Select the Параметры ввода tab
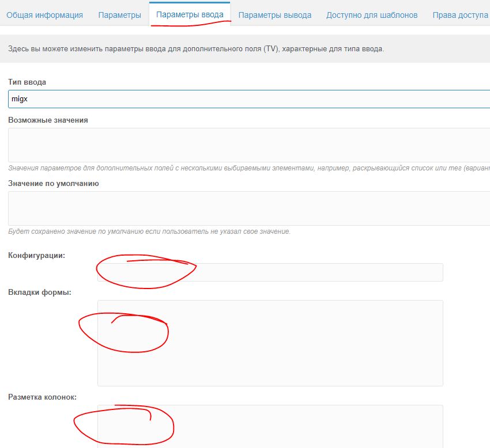Viewport: 490px width, 448px height. tap(190, 14)
